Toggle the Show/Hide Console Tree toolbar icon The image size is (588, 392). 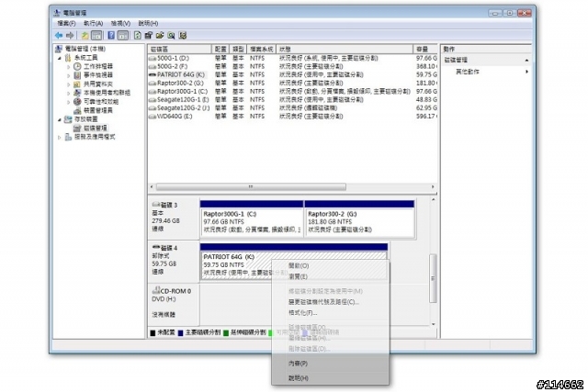[x=96, y=35]
